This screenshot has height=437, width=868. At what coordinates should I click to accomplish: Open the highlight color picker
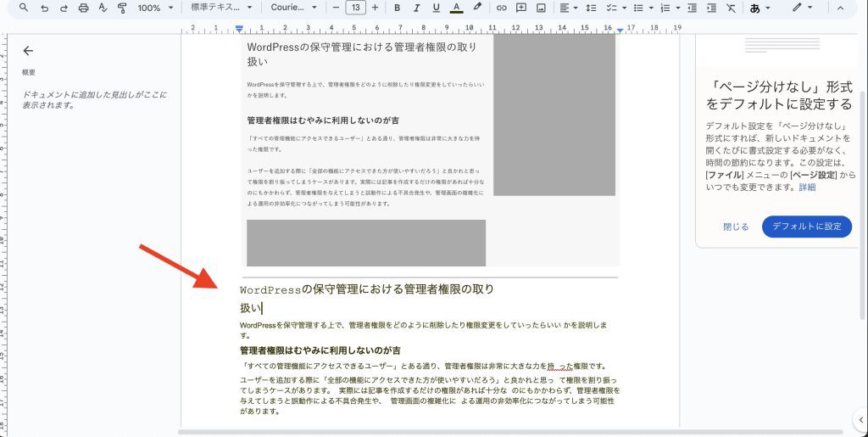tap(477, 8)
